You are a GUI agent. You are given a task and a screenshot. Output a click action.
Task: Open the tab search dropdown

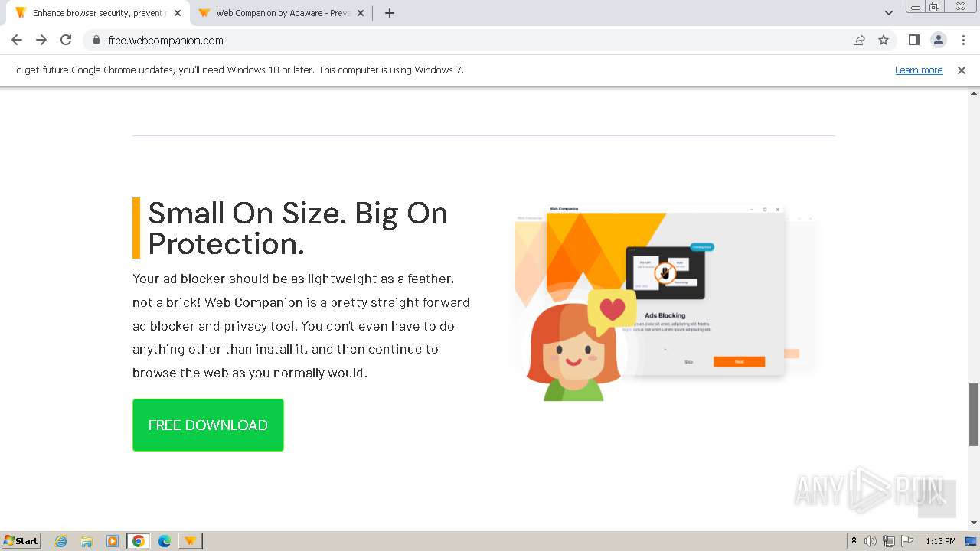point(888,13)
